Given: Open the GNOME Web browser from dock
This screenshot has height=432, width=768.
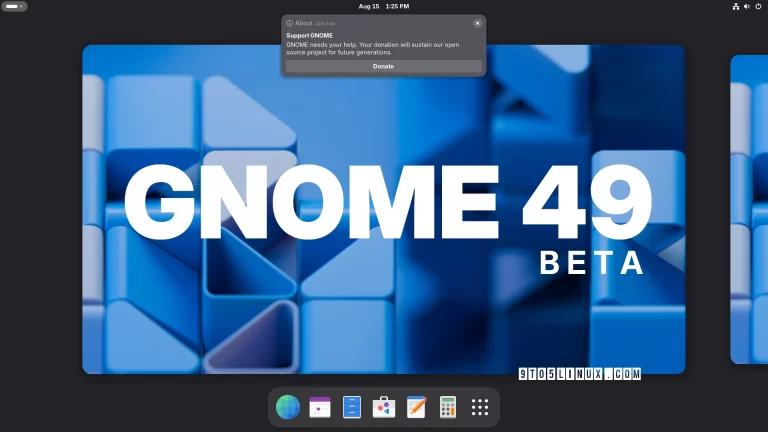Looking at the screenshot, I should pos(288,407).
